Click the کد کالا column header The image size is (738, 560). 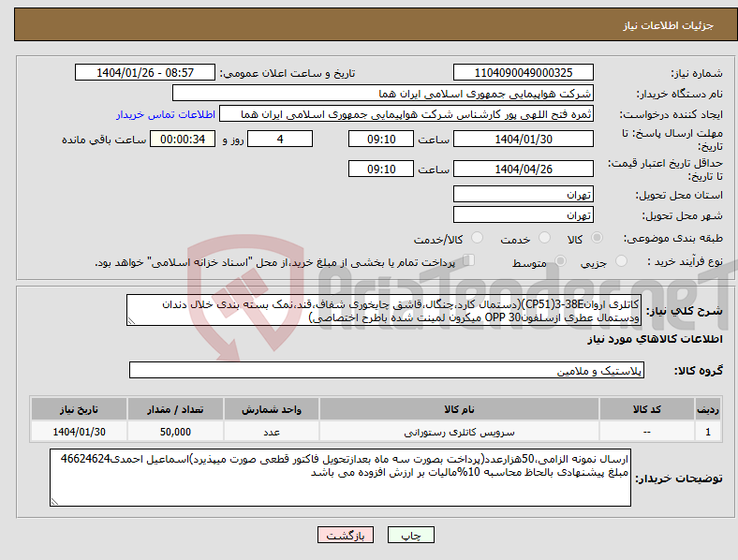[x=647, y=409]
